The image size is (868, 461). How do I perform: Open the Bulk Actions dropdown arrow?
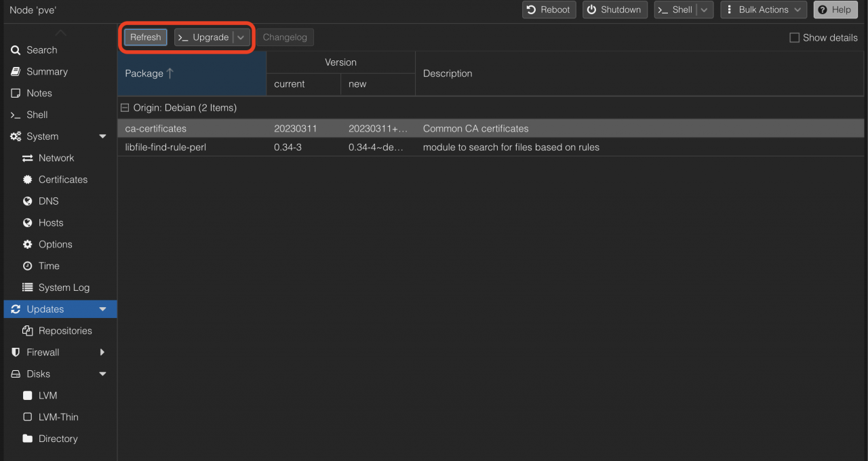(x=797, y=9)
